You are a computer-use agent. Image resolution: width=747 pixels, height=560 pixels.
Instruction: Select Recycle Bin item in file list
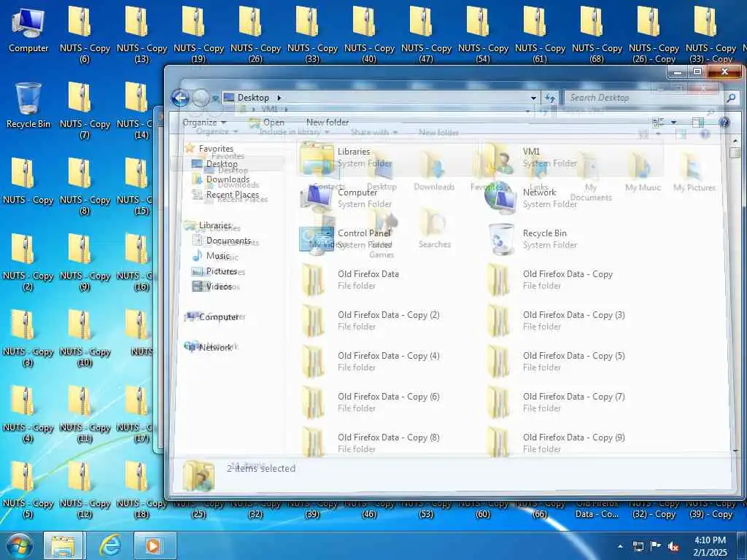point(572,239)
